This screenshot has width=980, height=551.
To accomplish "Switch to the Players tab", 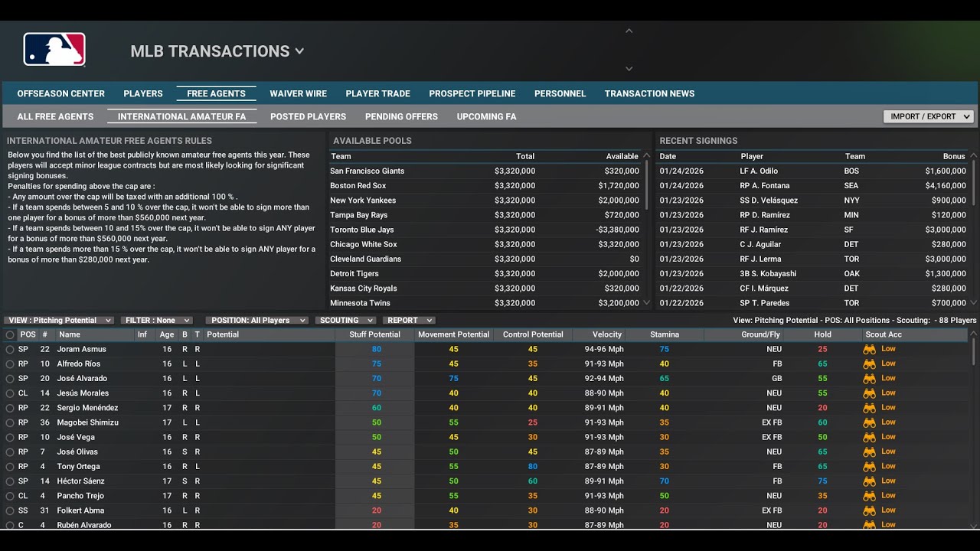I will coord(143,93).
